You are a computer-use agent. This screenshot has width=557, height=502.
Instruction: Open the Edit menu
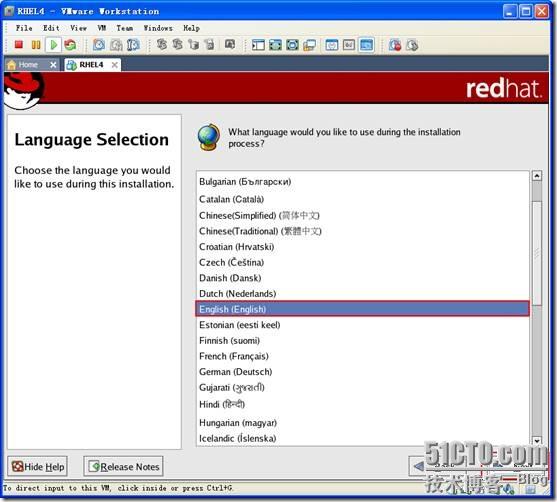tap(51, 28)
